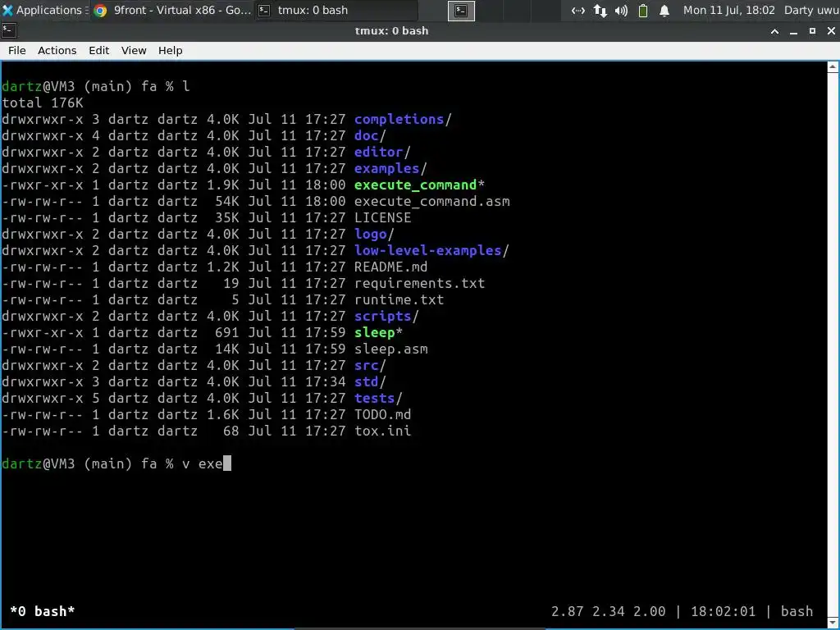
Task: Click the battery status tray icon
Action: [x=643, y=11]
